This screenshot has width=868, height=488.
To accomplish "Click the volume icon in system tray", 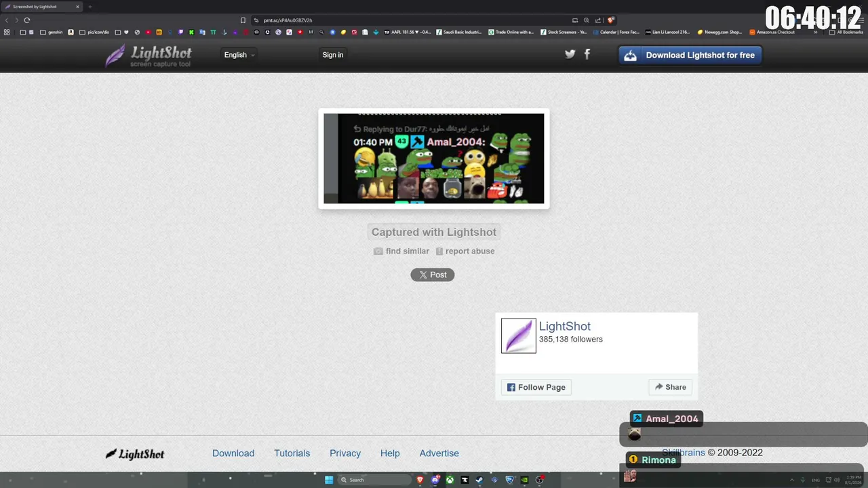I will coord(837,480).
